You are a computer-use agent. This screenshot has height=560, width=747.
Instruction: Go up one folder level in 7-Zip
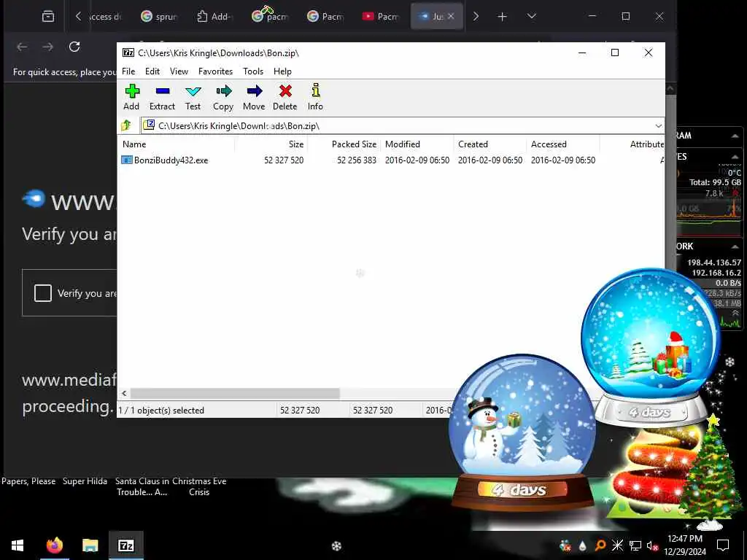point(126,125)
